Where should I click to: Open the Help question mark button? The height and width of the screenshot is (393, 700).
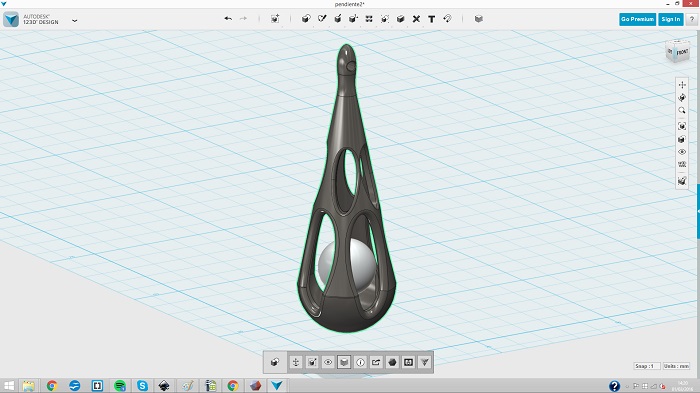692,19
